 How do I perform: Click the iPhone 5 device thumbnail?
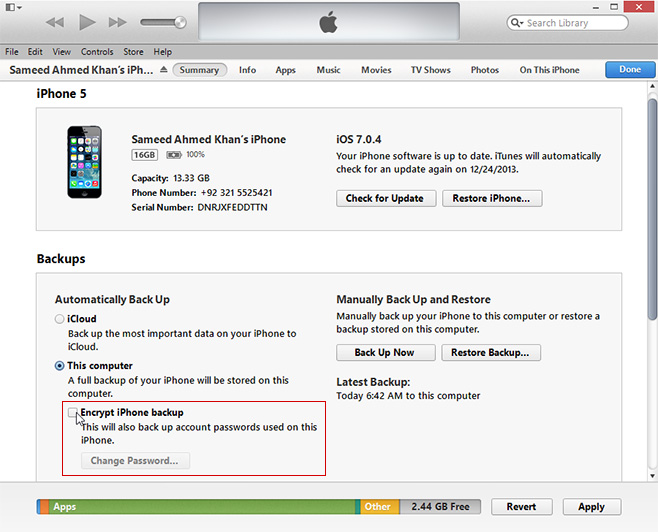(84, 162)
